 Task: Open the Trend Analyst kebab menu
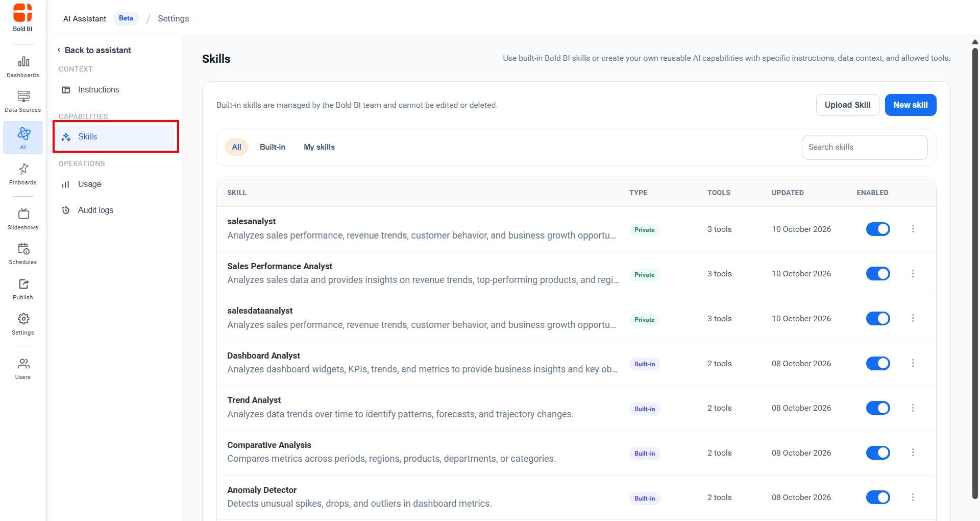coord(913,408)
